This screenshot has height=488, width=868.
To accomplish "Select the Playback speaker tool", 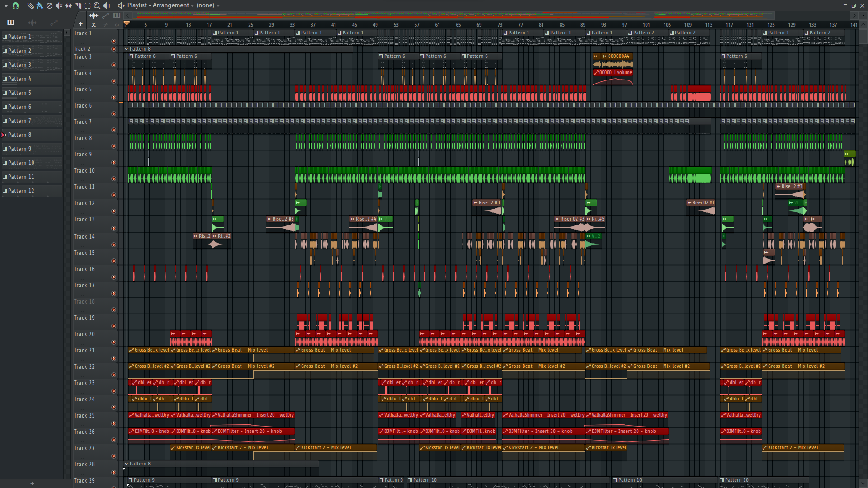I will [106, 5].
